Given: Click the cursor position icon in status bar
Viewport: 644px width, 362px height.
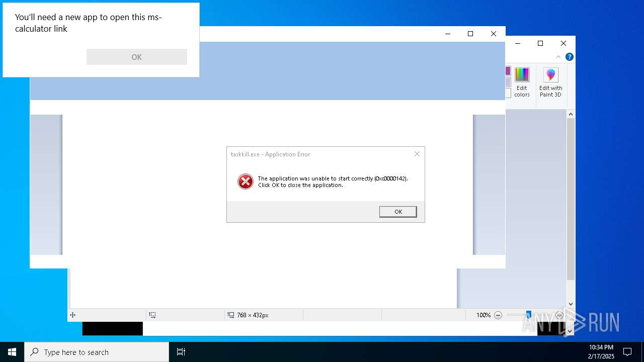Looking at the screenshot, I should coord(72,315).
